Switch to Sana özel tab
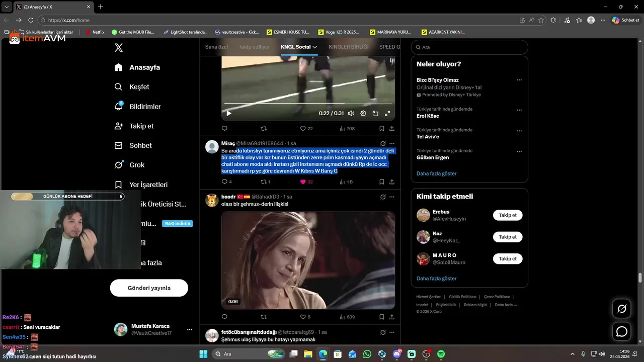The image size is (644, 362). pos(216,47)
